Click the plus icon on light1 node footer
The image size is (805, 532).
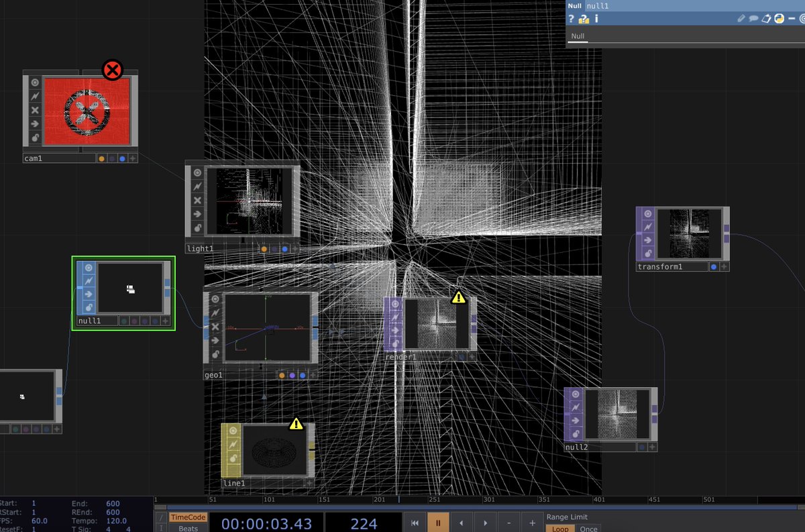[294, 249]
